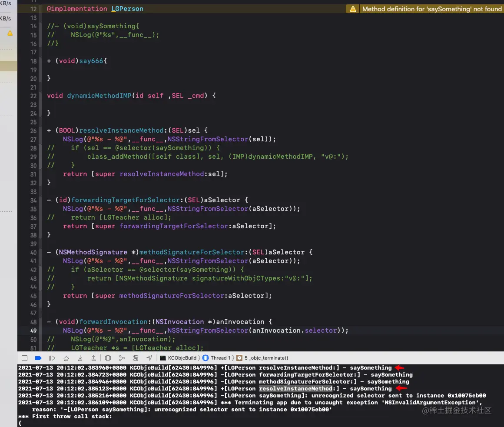Click the Simulate Location arrow icon
The image size is (504, 427).
(149, 358)
